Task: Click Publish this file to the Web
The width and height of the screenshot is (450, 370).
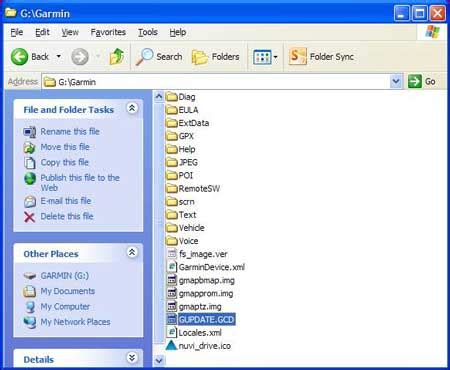Action: tap(80, 182)
